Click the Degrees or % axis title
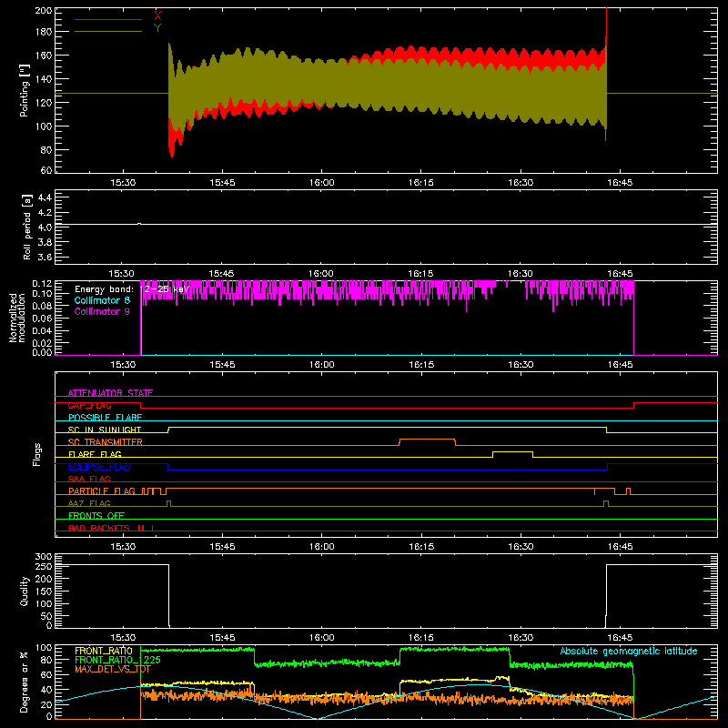728x728 pixels. tap(25, 682)
